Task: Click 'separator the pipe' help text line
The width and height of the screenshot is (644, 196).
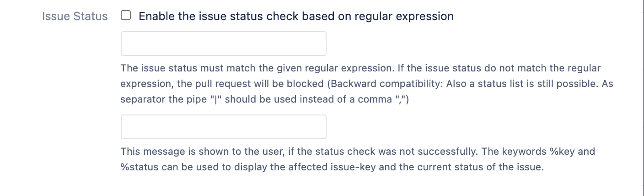Action: point(165,100)
